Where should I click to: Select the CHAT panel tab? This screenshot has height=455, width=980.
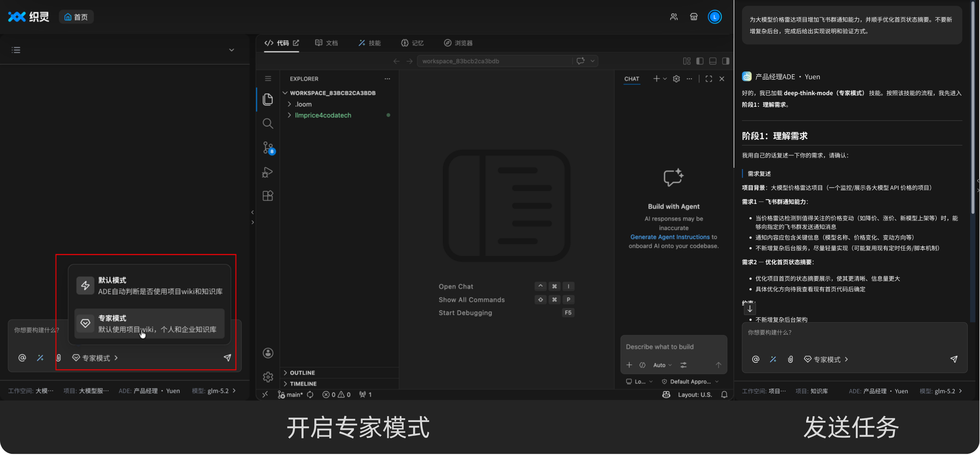[632, 79]
